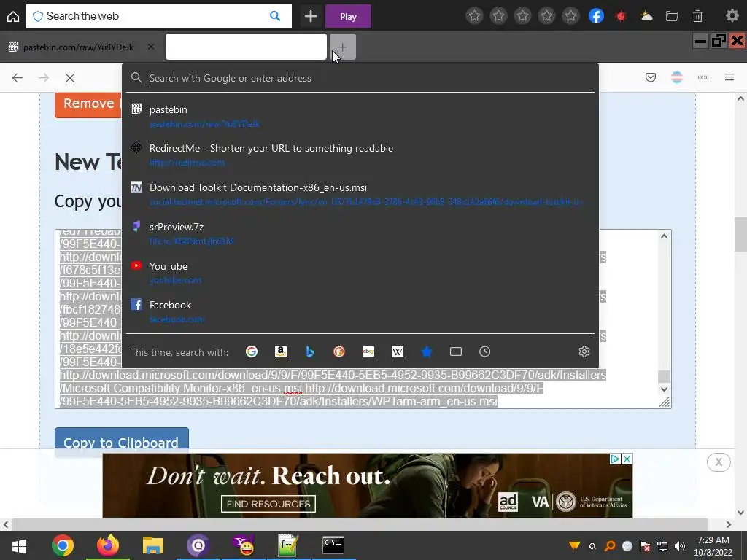The height and width of the screenshot is (560, 747).
Task: Open File Explorer from the taskbar
Action: tap(152, 545)
